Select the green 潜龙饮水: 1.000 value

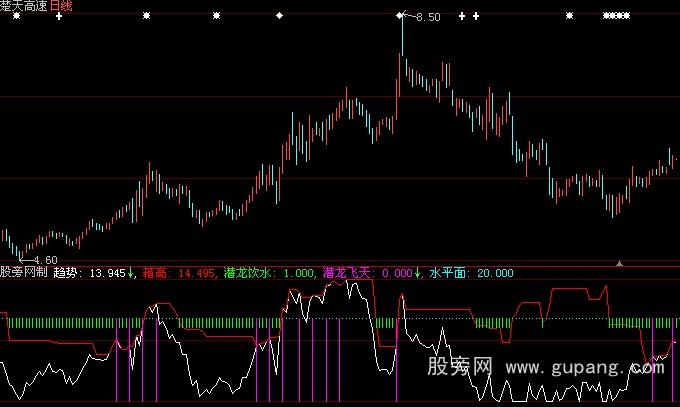pyautogui.click(x=268, y=273)
